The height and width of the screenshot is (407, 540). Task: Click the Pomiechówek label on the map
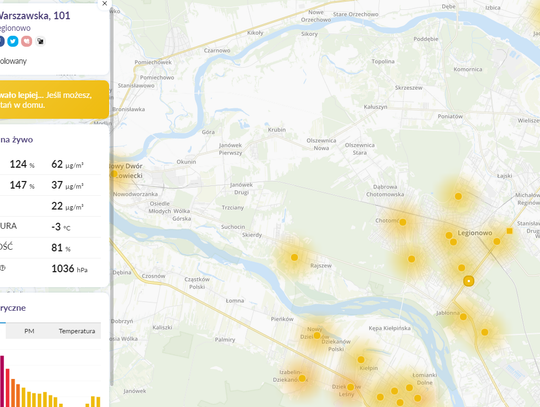pos(153,62)
